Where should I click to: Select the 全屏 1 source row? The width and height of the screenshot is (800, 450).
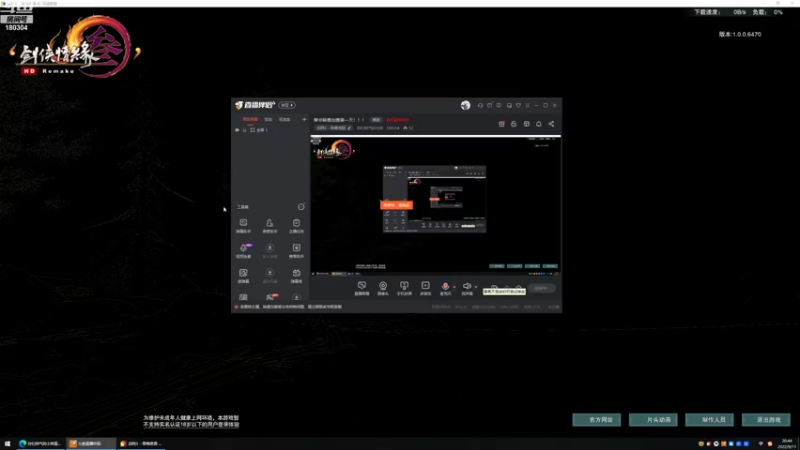pos(270,130)
